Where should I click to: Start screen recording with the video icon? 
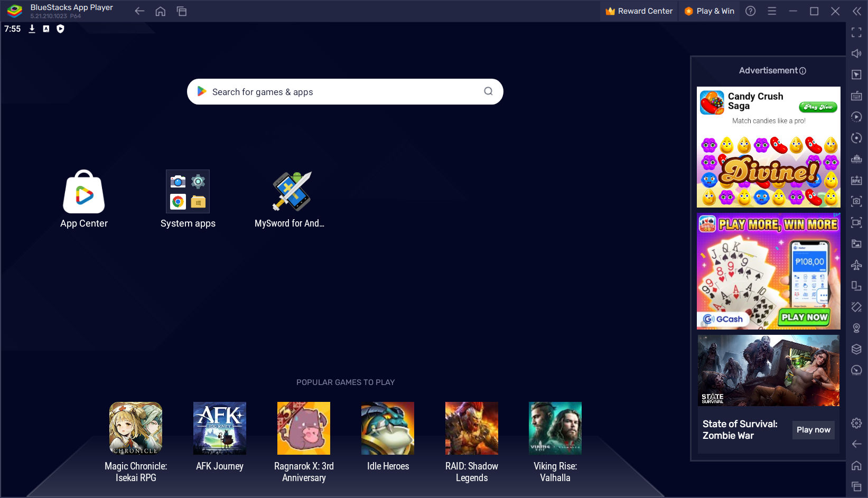(856, 222)
